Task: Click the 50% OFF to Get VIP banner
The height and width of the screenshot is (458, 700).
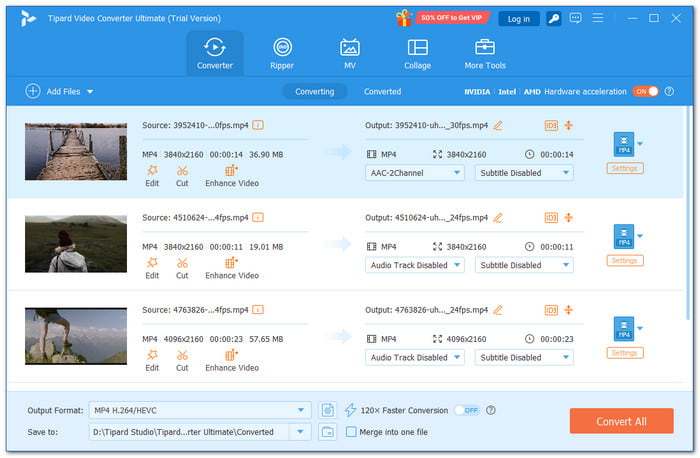Action: (451, 18)
